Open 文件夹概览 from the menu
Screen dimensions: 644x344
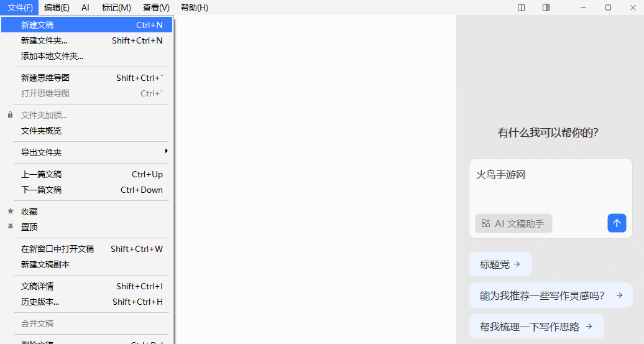pyautogui.click(x=86, y=131)
